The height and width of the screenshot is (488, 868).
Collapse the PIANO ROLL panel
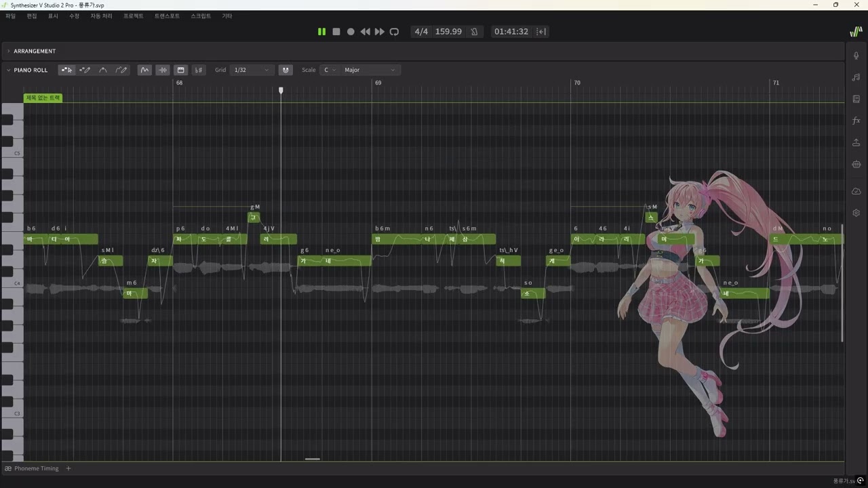point(9,70)
